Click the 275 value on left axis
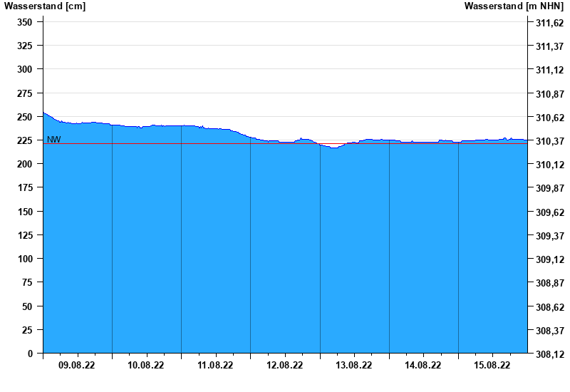 click(25, 93)
